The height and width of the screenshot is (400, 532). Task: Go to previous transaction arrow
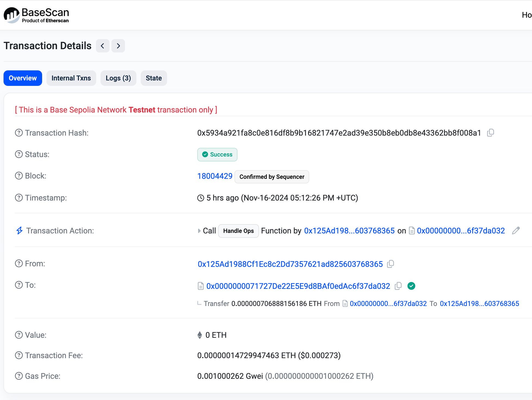[102, 46]
